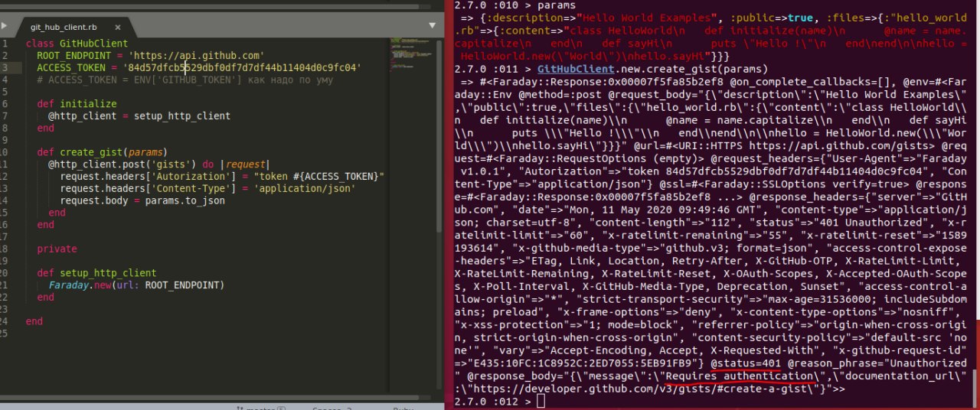
Task: Click 'def setup_http_client' line
Action: point(96,273)
